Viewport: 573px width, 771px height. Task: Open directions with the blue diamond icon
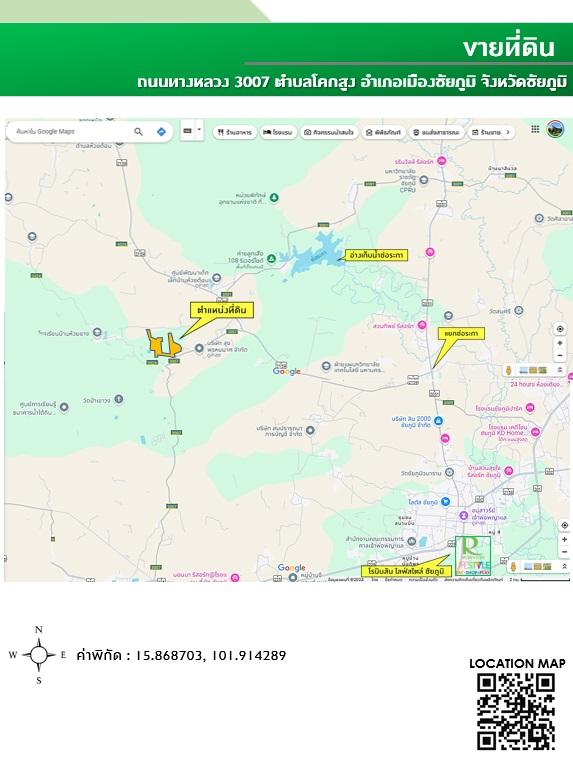pos(161,132)
